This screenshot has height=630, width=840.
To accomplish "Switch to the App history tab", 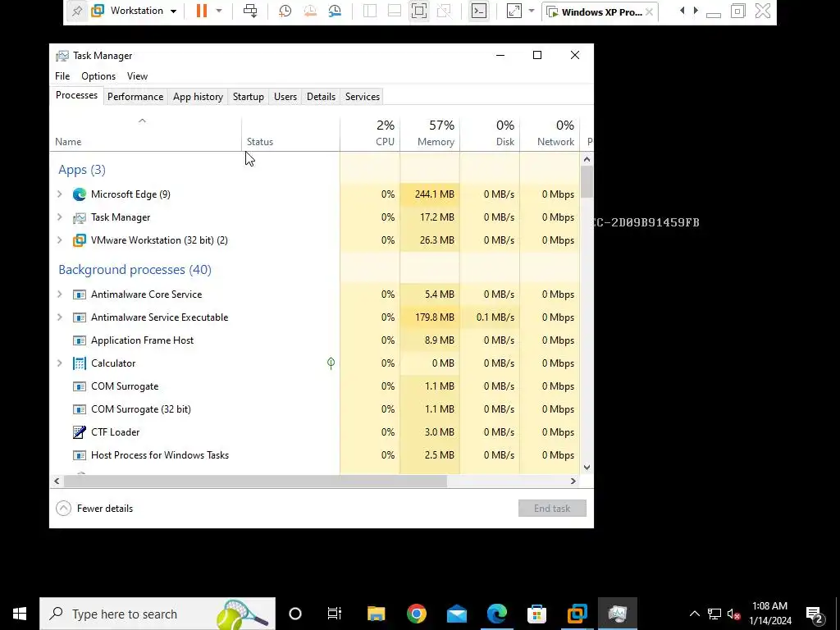I will click(198, 97).
